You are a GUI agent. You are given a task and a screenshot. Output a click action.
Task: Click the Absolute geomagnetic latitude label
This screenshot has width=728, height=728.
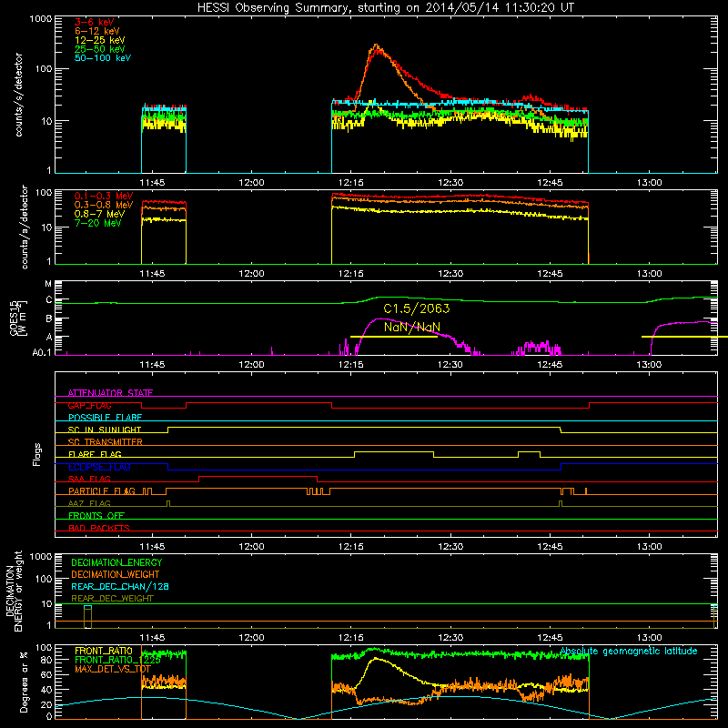[x=629, y=652]
